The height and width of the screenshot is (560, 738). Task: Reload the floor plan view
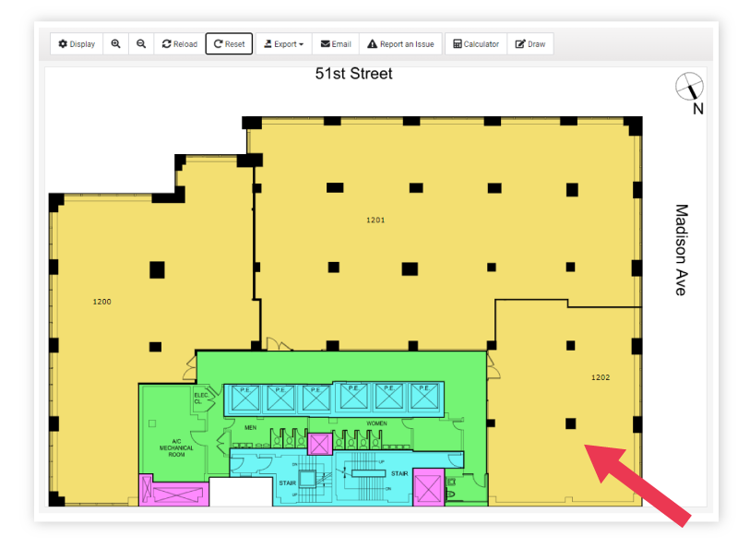[179, 43]
